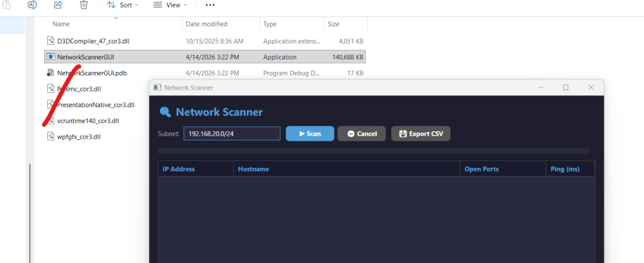This screenshot has width=644, height=263.
Task: Expand the View dropdown menu
Action: 171,5
